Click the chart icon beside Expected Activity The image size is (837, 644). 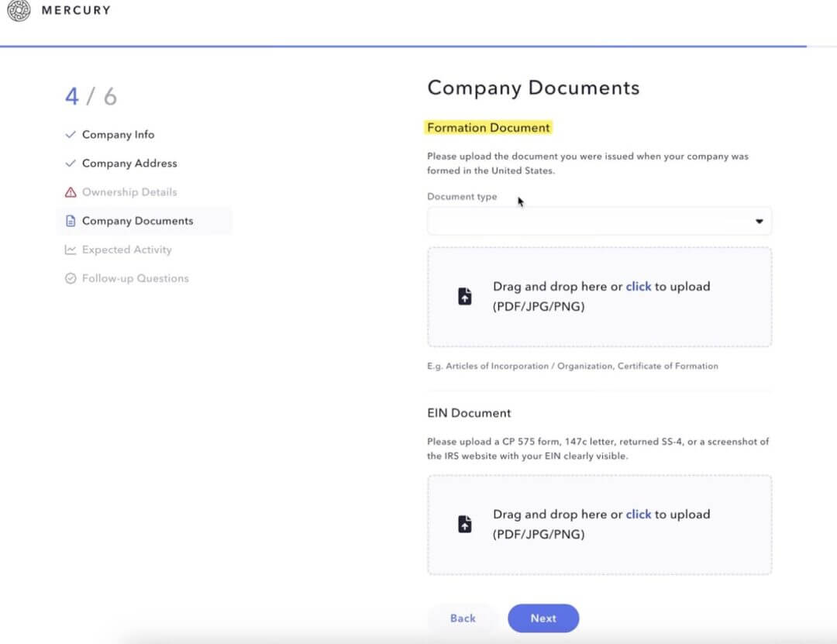70,250
